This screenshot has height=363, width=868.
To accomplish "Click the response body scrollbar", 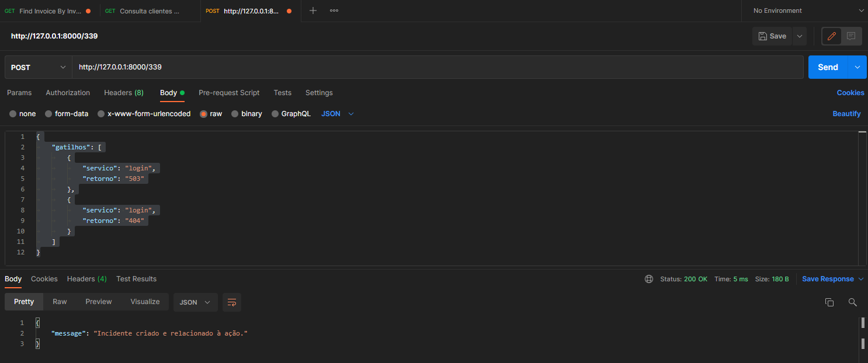I will 863,333.
